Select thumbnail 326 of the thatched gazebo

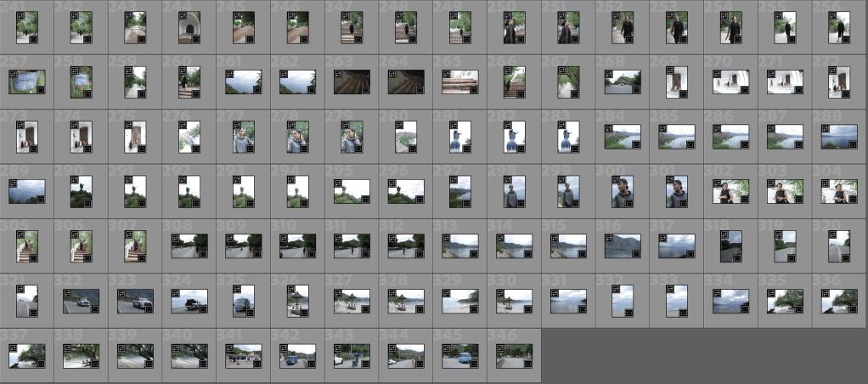[298, 301]
